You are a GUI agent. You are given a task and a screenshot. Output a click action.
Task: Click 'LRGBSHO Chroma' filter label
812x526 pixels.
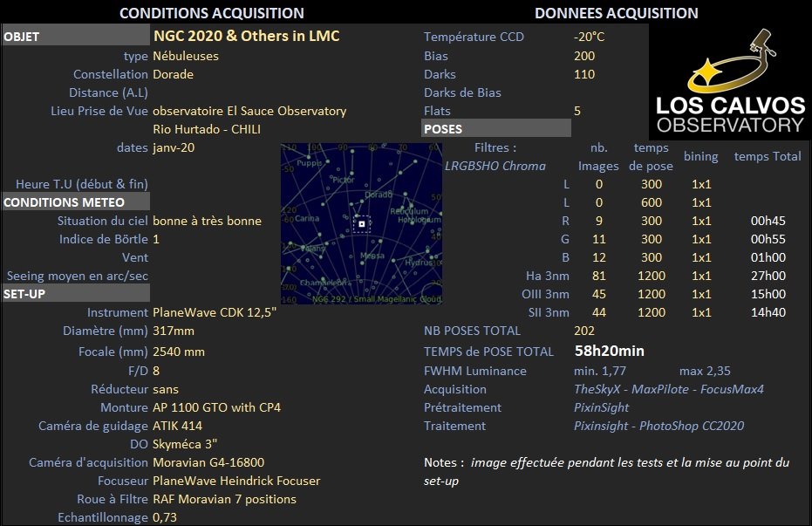(495, 166)
